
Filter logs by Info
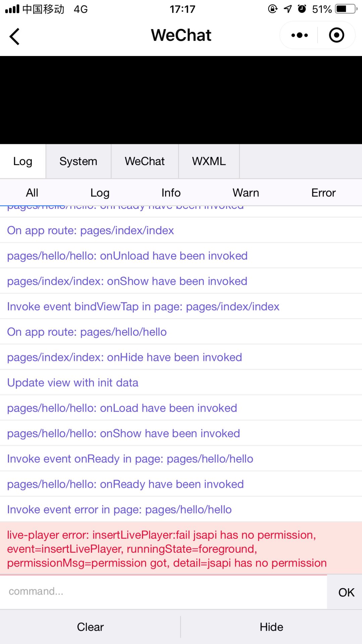coord(171,193)
